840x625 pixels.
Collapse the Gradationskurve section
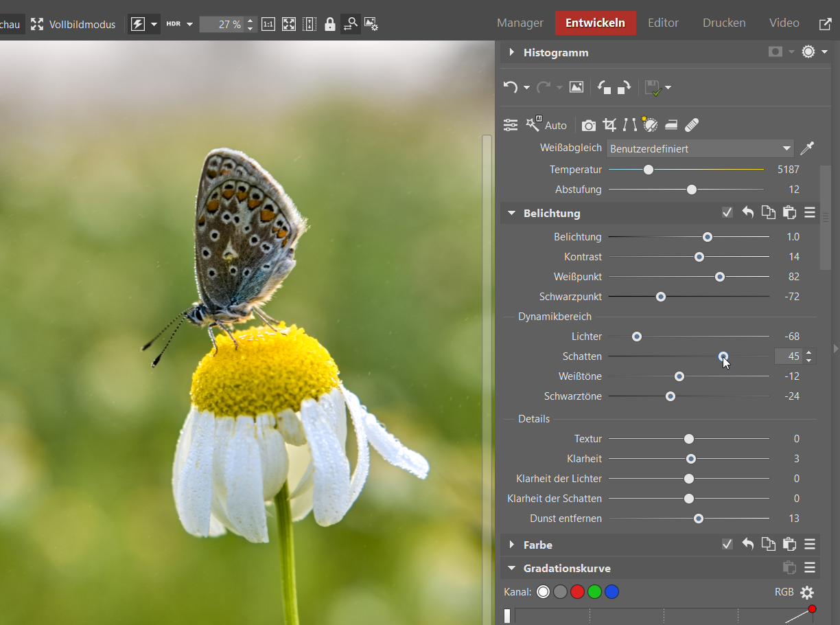tap(511, 569)
